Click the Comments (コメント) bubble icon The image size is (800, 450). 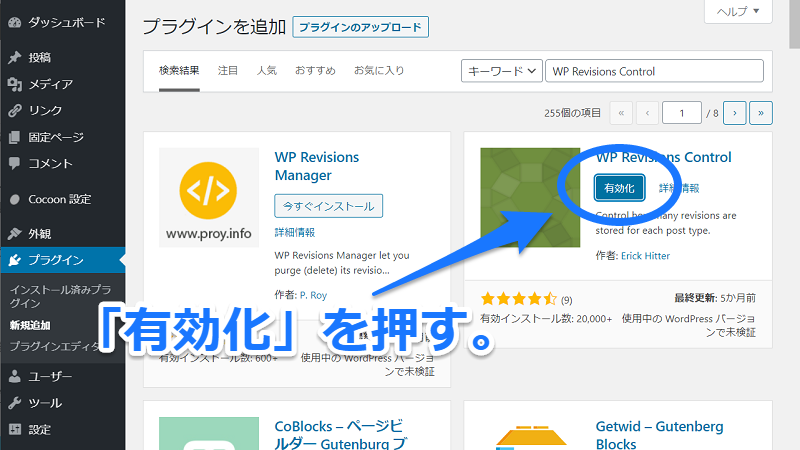[x=14, y=163]
